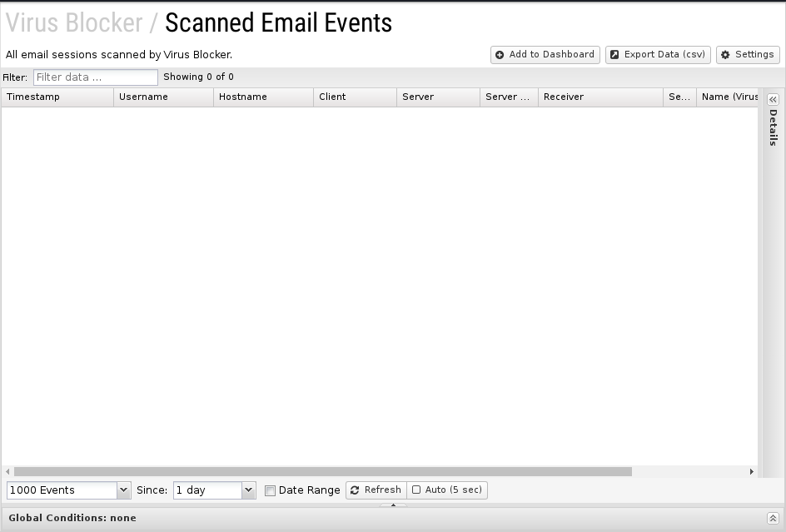Open the Since 1 day dropdown
Screen dimensions: 786x532
(x=248, y=490)
